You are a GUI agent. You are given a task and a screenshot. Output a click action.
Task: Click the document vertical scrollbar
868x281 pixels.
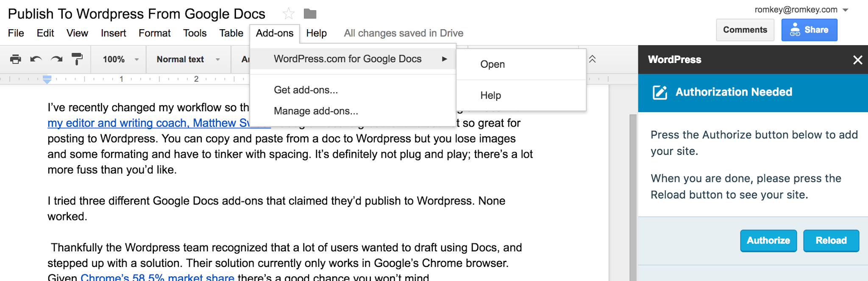click(x=633, y=198)
